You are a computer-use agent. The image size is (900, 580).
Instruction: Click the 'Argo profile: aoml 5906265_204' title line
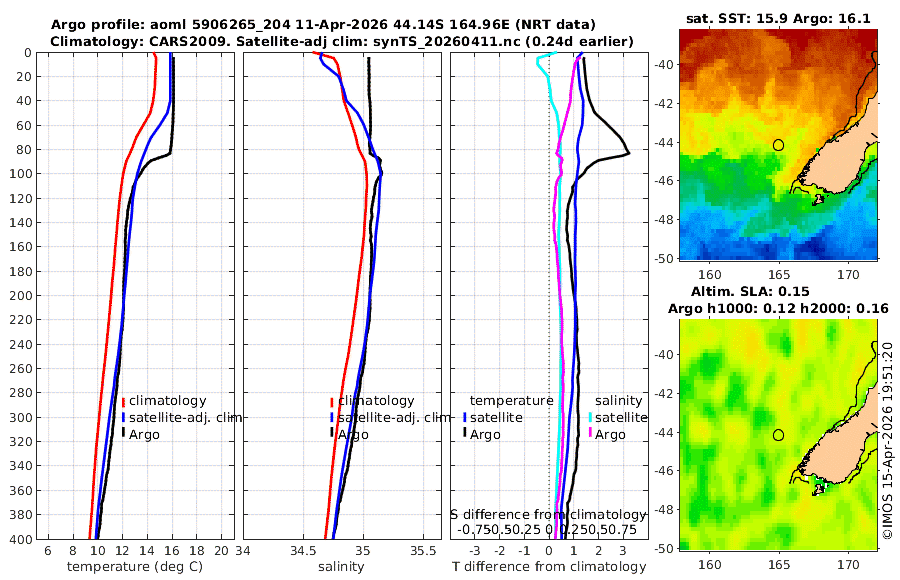pos(323,25)
